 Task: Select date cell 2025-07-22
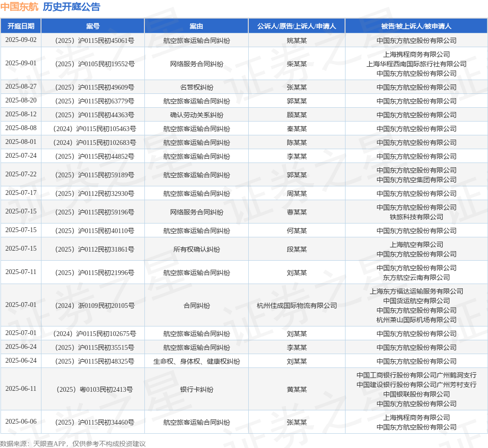pos(21,174)
